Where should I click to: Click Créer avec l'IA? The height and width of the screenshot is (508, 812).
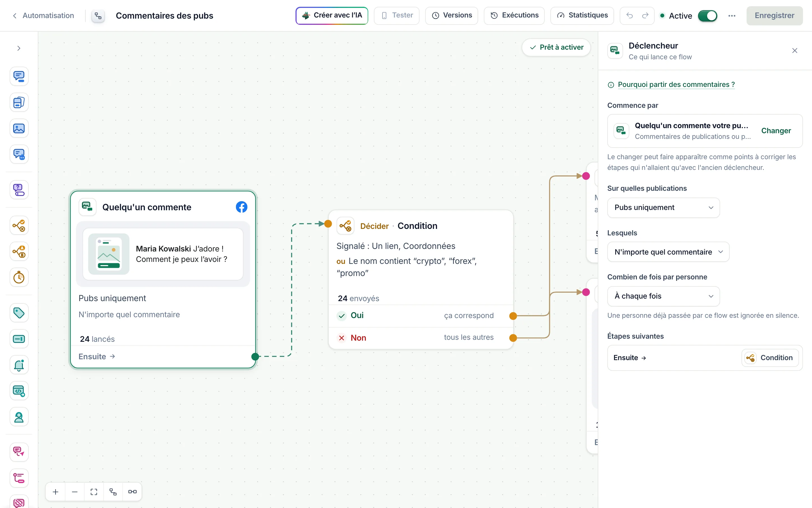coord(332,16)
